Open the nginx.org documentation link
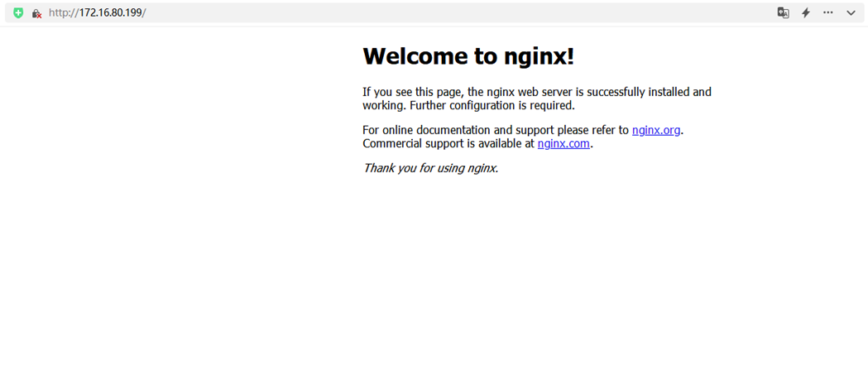 pyautogui.click(x=656, y=130)
